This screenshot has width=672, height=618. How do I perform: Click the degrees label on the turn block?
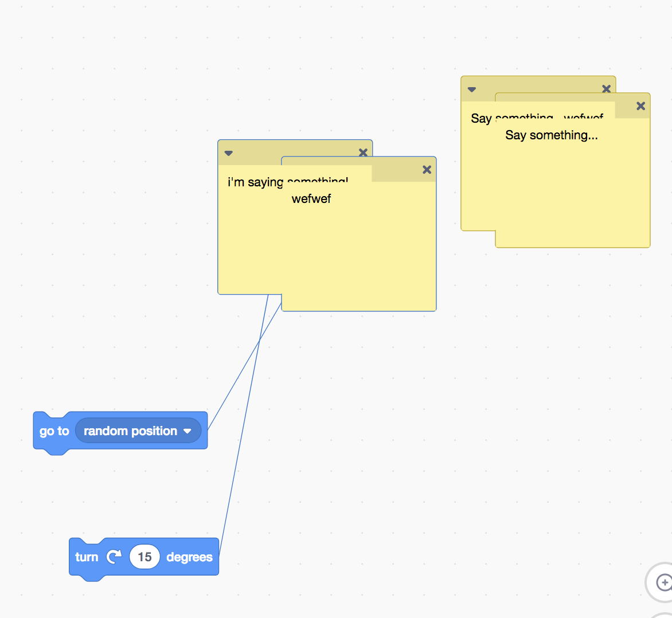coord(189,556)
